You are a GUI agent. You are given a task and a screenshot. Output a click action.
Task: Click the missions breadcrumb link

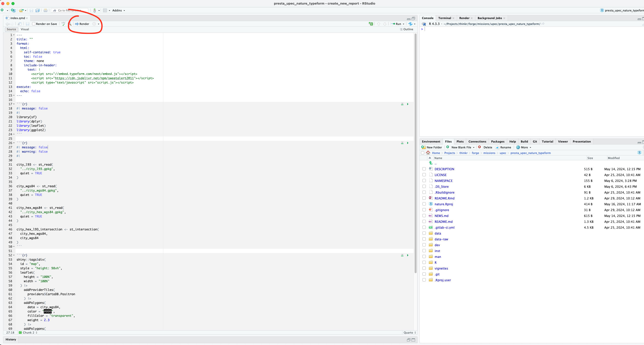[x=489, y=153]
